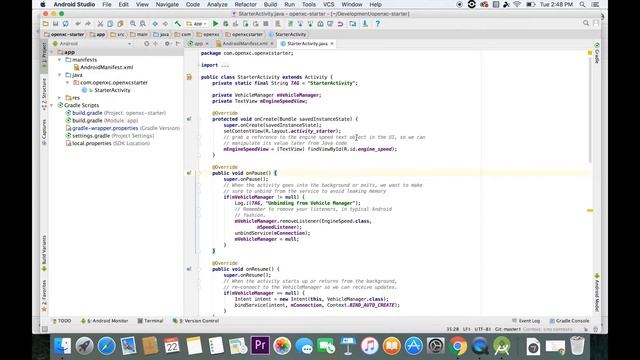Open the Version Control tool window button
The image size is (640, 360).
pos(196,321)
